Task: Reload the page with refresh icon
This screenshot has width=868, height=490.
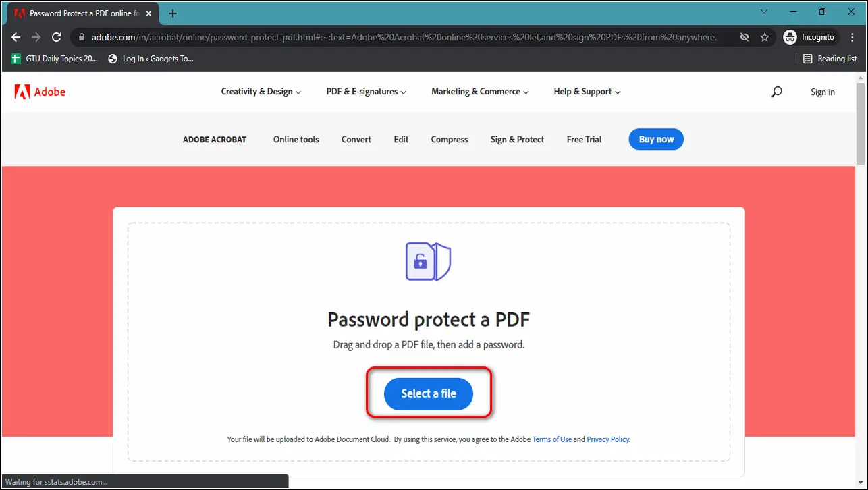Action: point(56,37)
